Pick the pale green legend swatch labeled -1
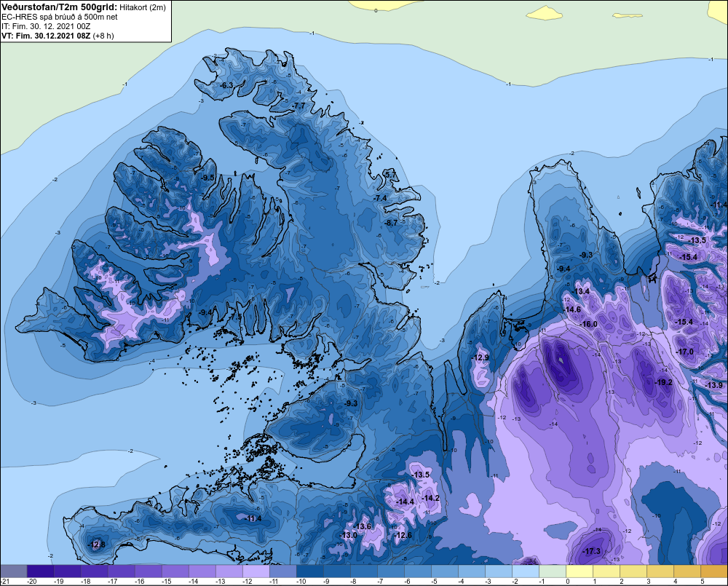 click(x=552, y=571)
